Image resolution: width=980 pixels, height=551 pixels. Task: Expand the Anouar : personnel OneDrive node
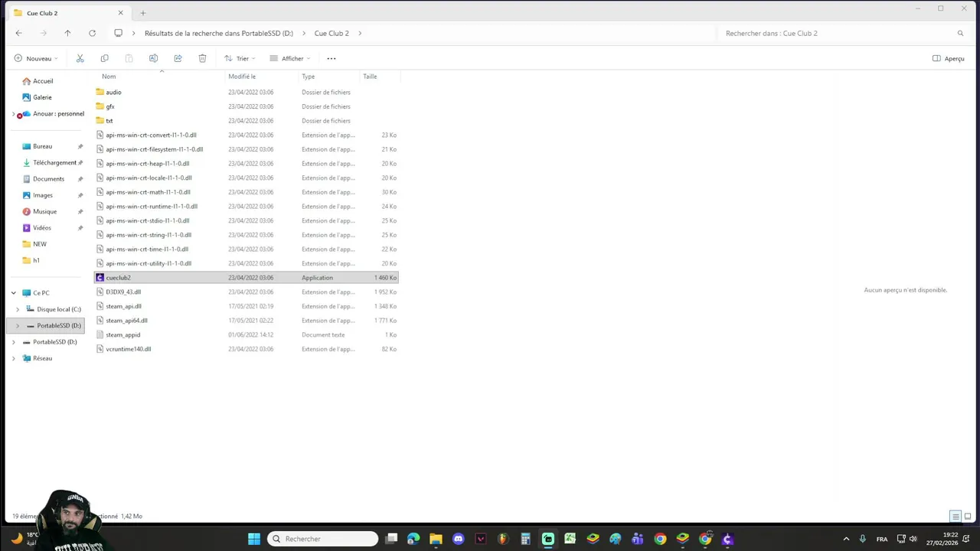tap(13, 114)
